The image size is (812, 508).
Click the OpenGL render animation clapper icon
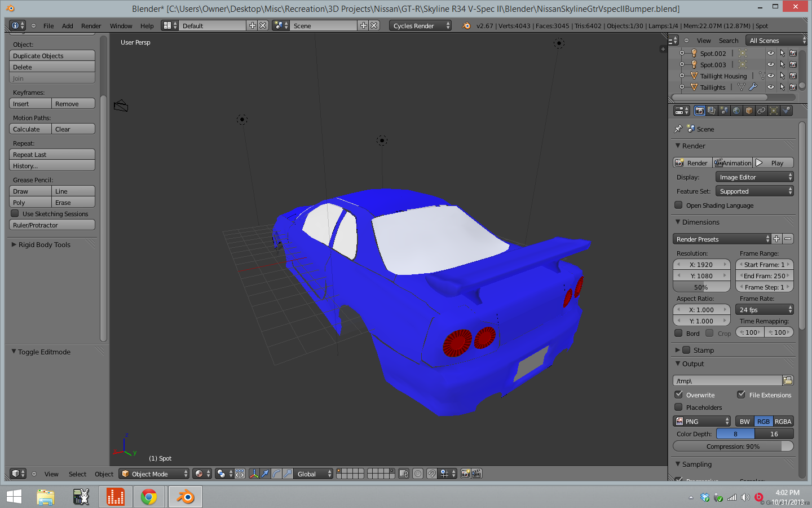tap(476, 474)
